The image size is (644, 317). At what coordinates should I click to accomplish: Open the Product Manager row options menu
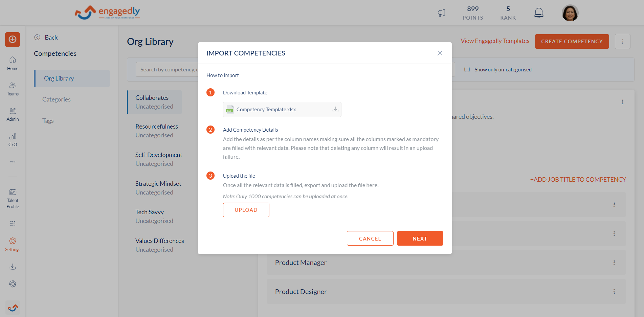click(x=614, y=263)
